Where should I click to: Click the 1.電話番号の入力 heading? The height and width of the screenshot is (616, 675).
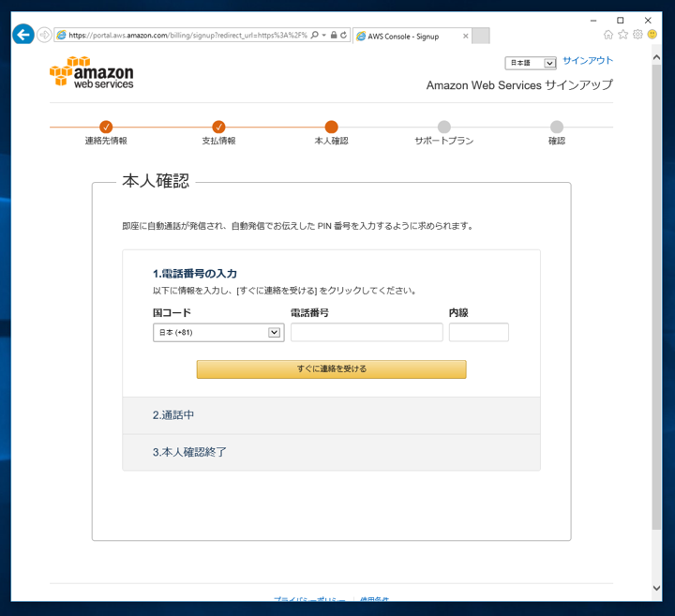(195, 274)
